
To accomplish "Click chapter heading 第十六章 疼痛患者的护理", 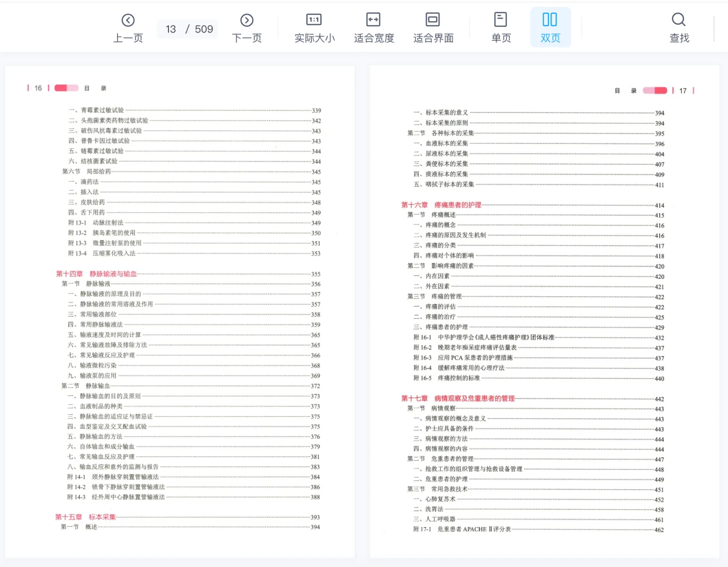I will (x=441, y=205).
